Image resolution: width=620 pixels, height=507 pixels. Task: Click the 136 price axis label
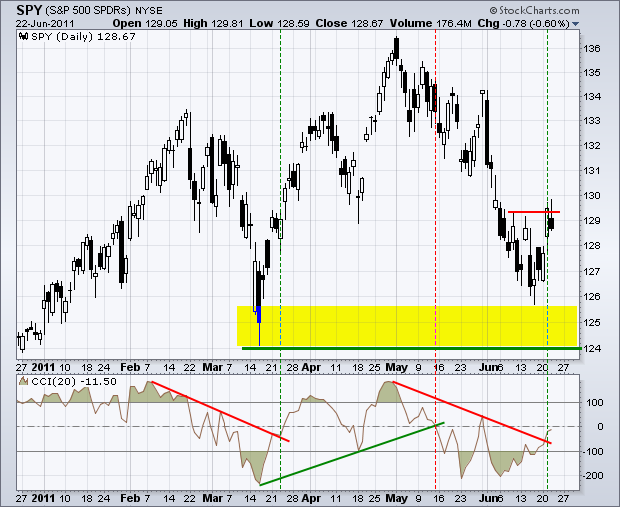[x=592, y=49]
